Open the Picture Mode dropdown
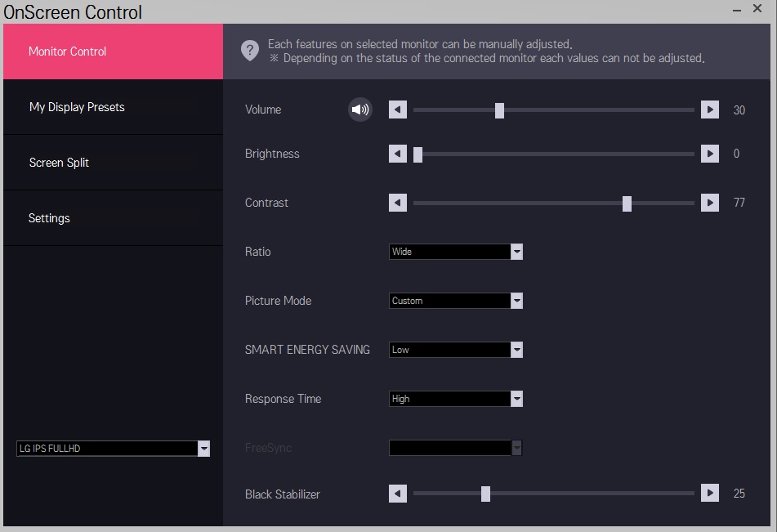Image resolution: width=777 pixels, height=532 pixels. coord(456,301)
